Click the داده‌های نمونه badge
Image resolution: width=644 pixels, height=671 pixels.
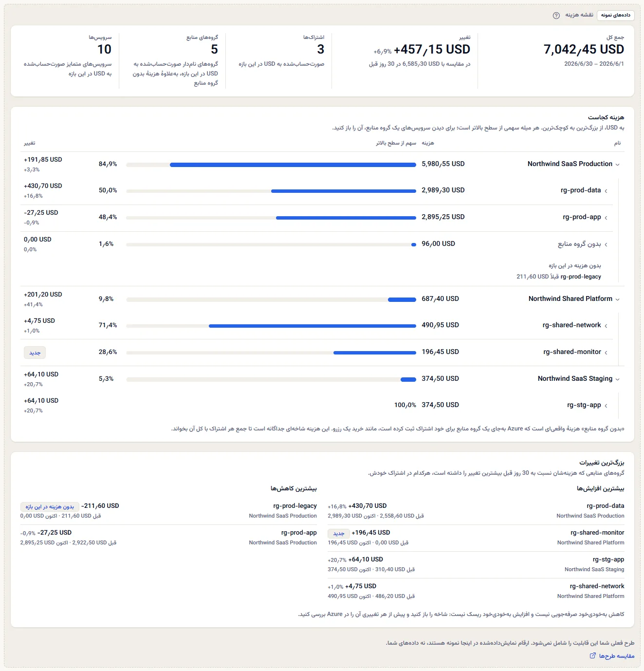616,16
